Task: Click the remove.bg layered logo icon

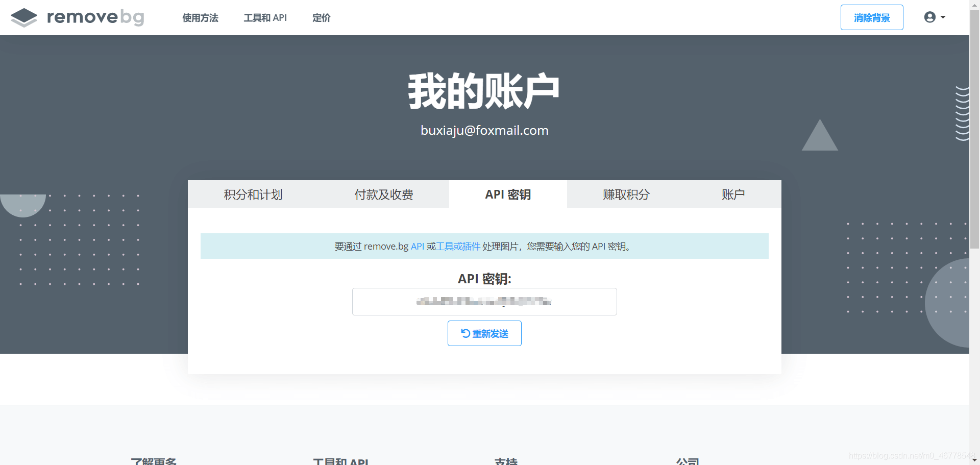Action: (23, 17)
